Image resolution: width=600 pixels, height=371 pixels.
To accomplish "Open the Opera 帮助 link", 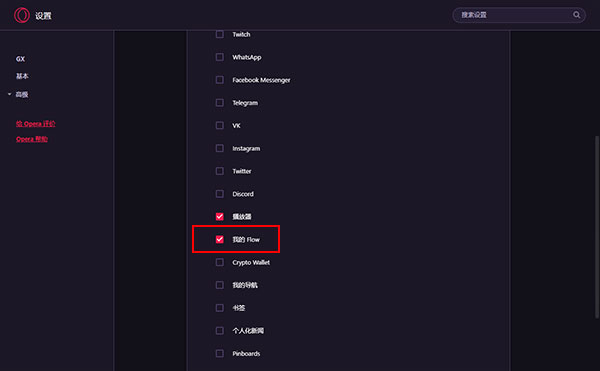I will pos(32,139).
